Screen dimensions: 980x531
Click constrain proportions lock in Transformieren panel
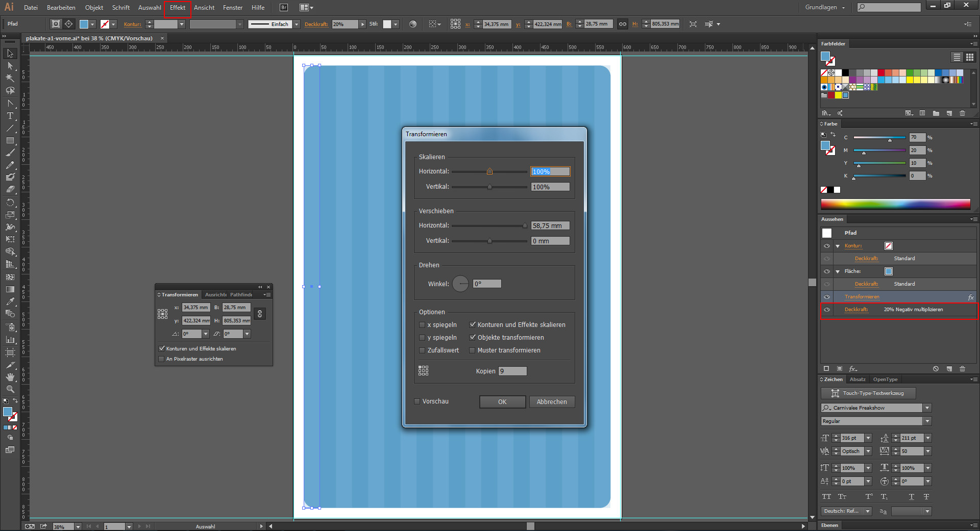[260, 314]
